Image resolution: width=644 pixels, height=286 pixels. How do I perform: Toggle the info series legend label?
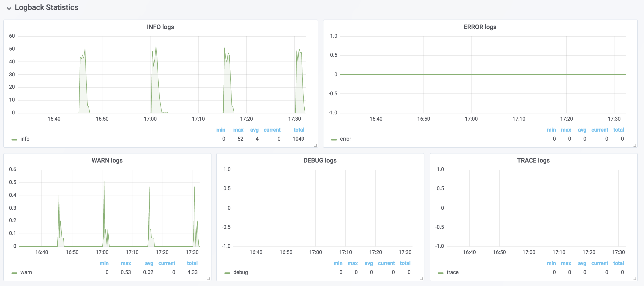tap(25, 139)
